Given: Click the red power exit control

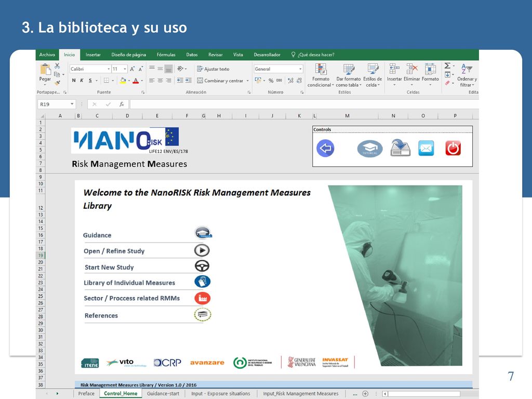Looking at the screenshot, I should (x=453, y=148).
